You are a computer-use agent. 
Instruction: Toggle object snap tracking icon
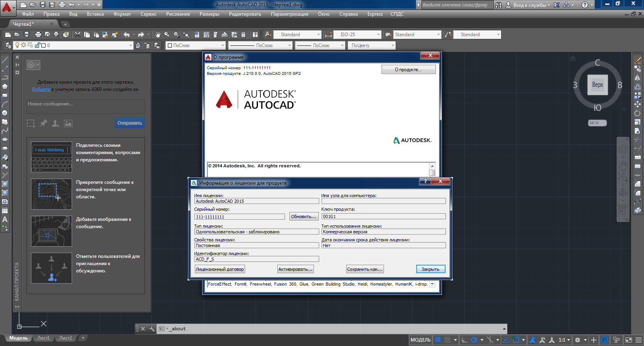click(506, 340)
